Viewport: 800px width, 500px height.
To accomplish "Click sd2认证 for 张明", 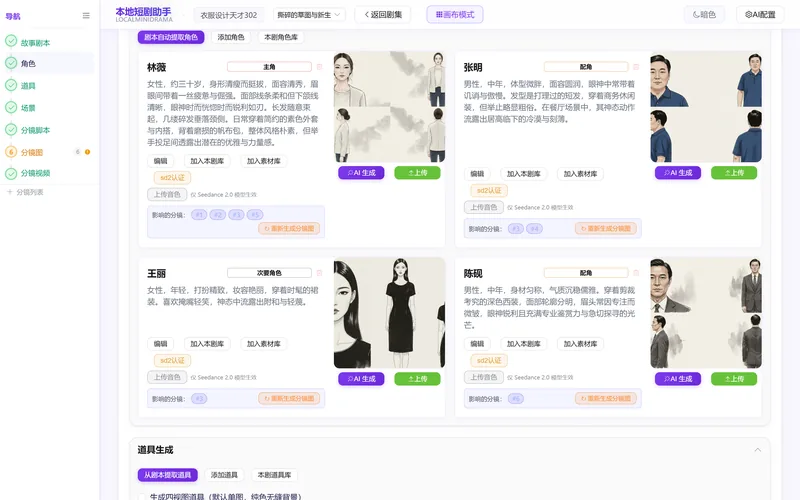I will [x=489, y=190].
